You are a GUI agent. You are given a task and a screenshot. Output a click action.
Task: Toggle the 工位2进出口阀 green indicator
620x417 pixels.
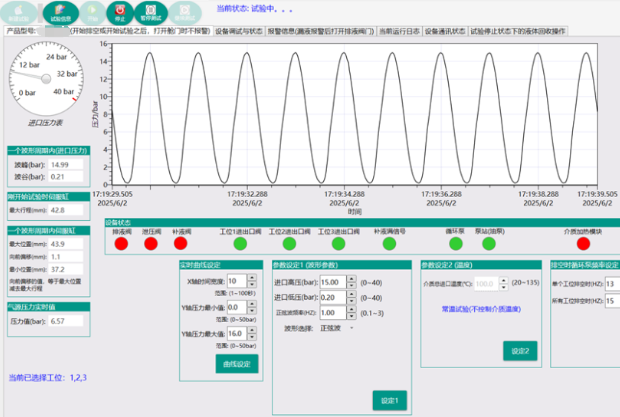(291, 243)
